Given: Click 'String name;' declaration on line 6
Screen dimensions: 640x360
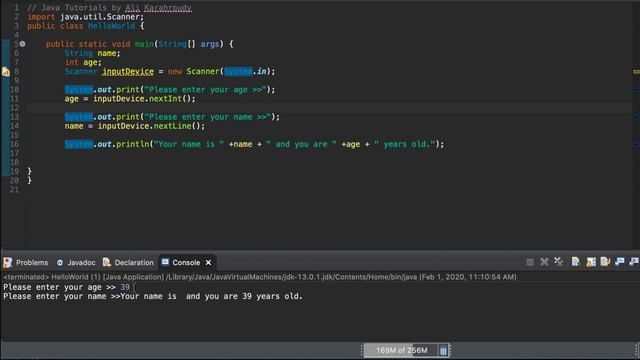Looking at the screenshot, I should click(x=92, y=53).
